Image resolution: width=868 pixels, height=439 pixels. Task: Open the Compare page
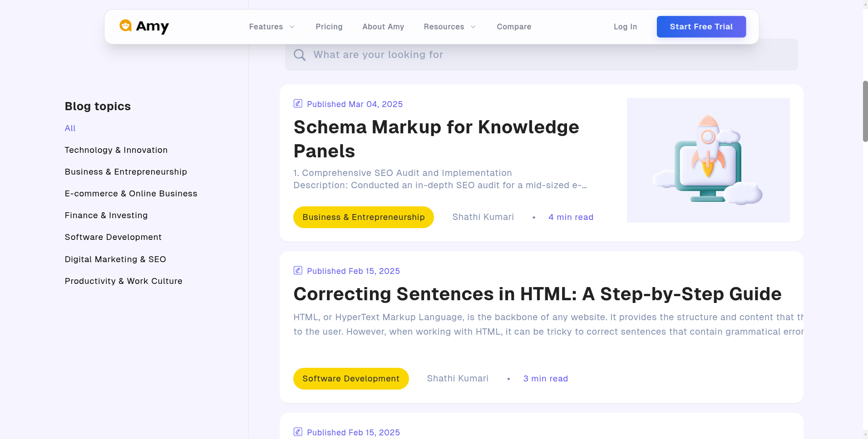pos(513,27)
